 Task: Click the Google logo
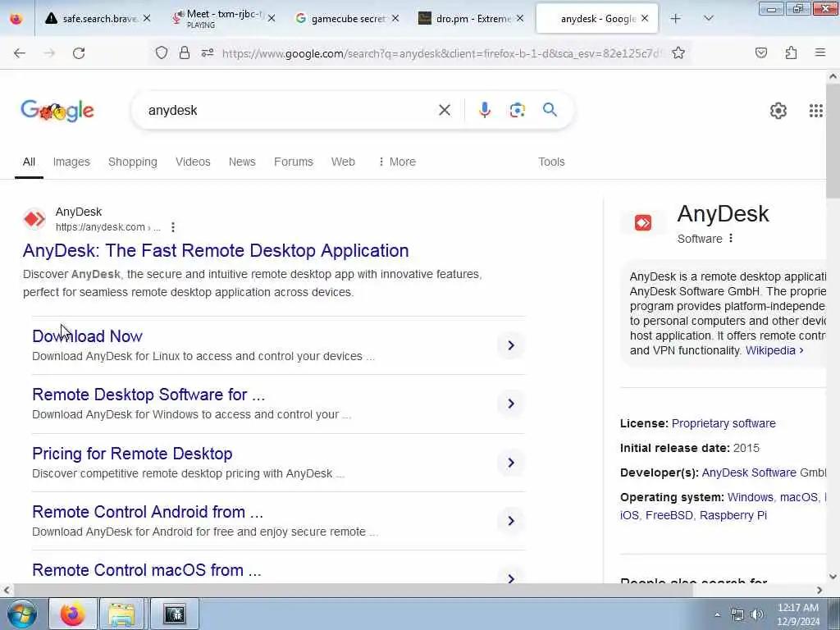(x=57, y=111)
